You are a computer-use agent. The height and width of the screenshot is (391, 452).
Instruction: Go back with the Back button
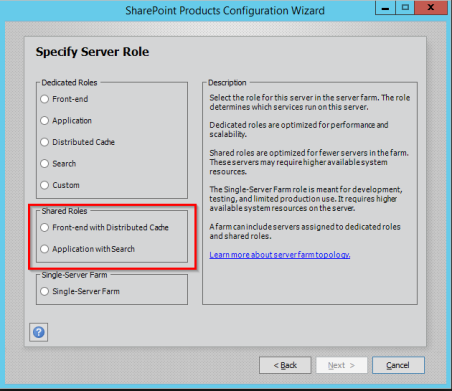click(x=285, y=365)
